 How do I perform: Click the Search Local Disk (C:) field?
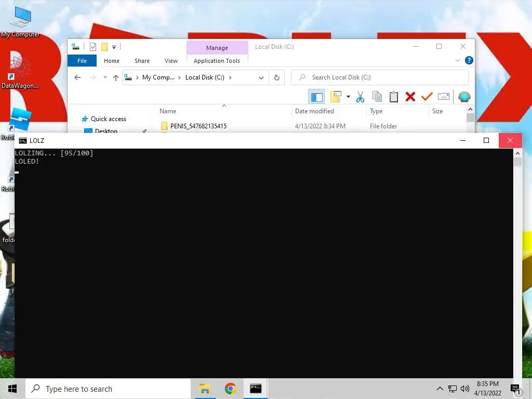pyautogui.click(x=380, y=77)
